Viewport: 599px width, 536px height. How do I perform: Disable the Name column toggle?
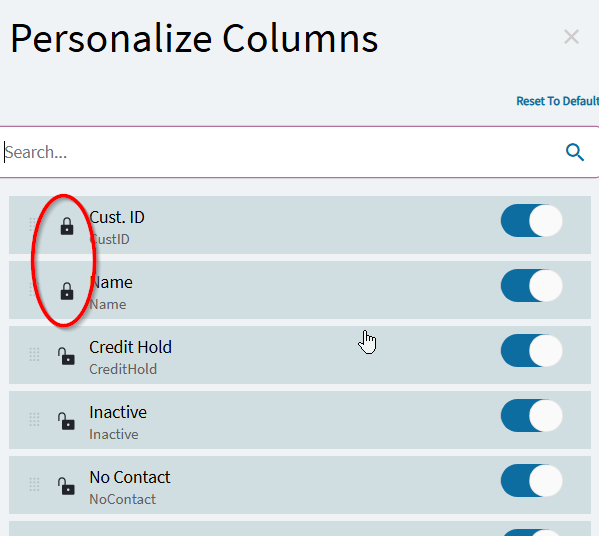click(531, 286)
